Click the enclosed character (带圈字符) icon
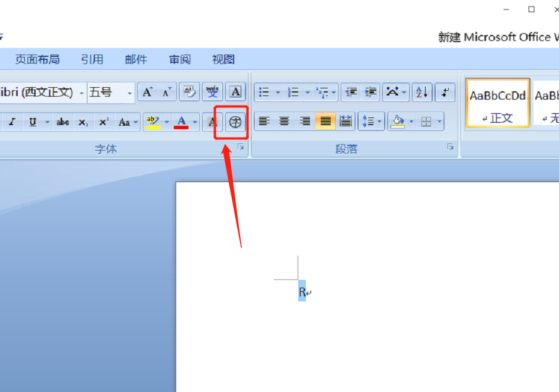 click(x=235, y=122)
